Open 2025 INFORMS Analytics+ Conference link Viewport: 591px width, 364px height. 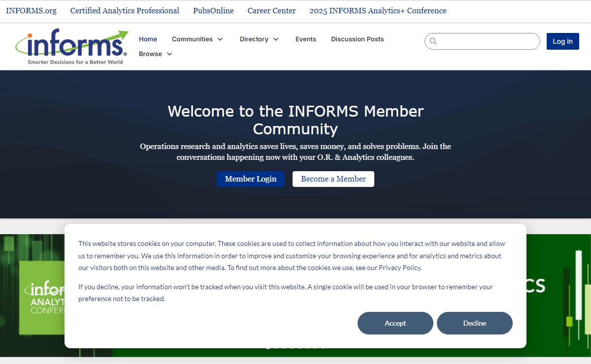click(x=378, y=10)
